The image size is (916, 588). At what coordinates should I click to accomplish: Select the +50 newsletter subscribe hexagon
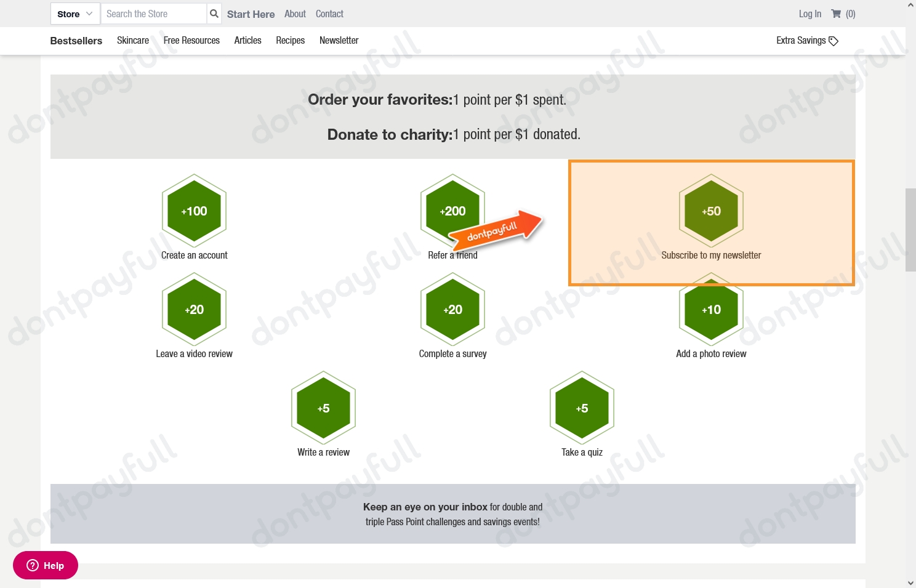pos(711,211)
